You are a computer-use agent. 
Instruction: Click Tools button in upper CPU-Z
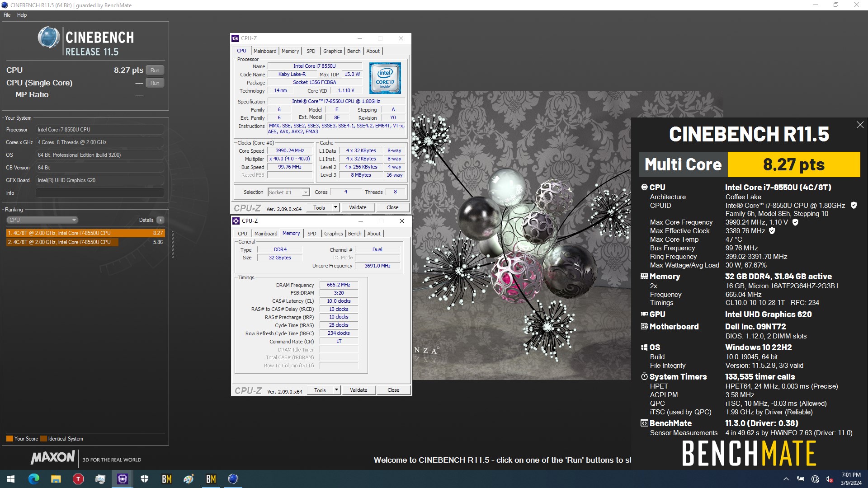[x=319, y=208]
